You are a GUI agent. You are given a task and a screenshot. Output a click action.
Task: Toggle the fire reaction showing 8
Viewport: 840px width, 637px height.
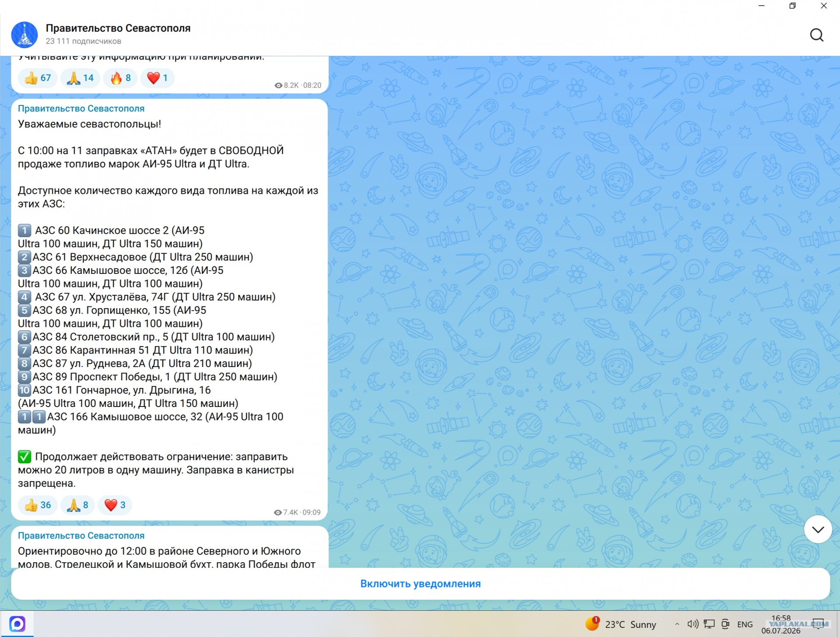120,78
